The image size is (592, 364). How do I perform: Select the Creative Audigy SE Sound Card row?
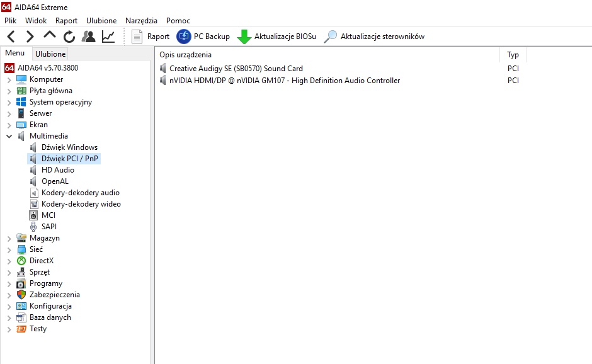[236, 69]
